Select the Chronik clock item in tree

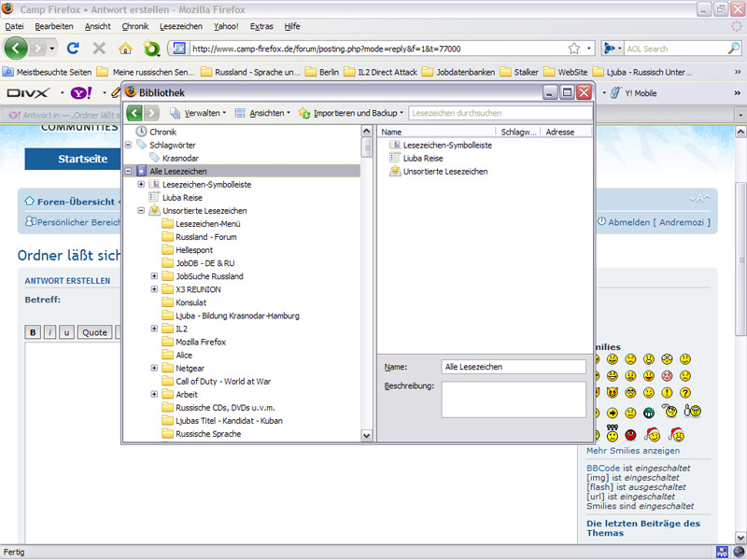162,132
